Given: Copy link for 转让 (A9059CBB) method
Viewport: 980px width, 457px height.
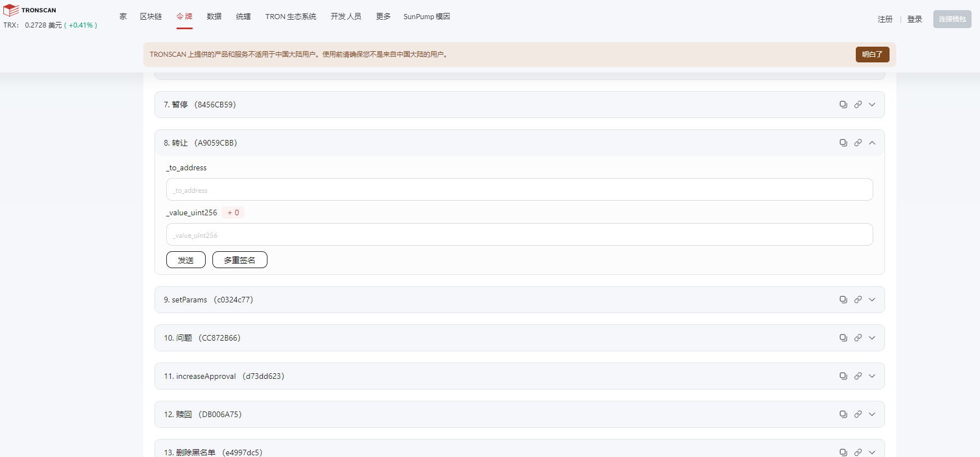Looking at the screenshot, I should coord(857,143).
